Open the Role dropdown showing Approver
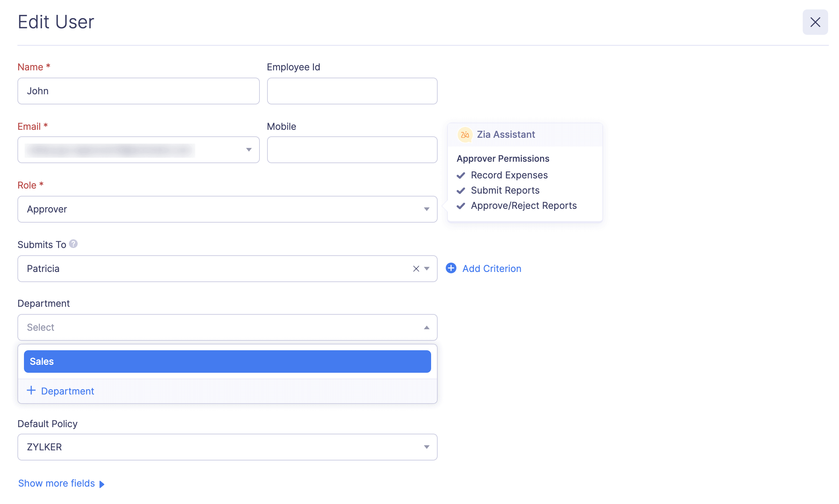 coord(427,209)
